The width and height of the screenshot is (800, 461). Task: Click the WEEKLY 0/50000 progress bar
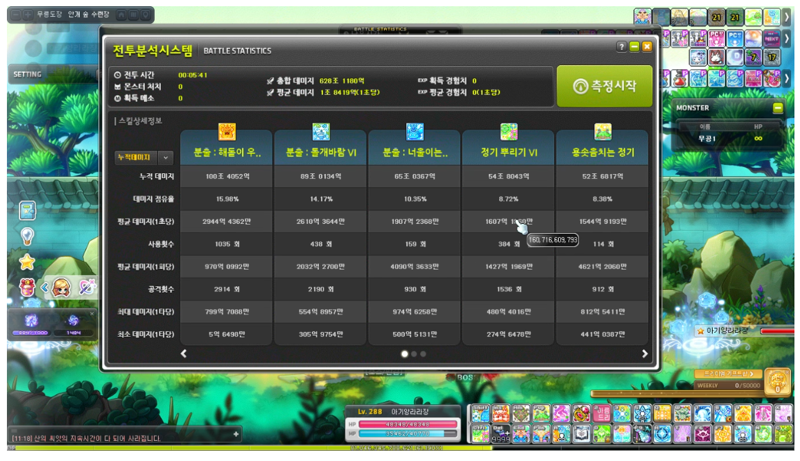click(729, 386)
